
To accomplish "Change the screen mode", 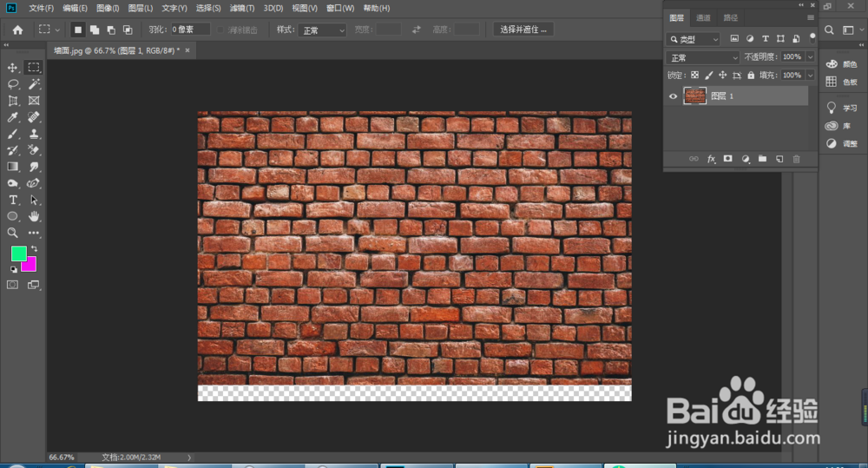I will tap(34, 285).
